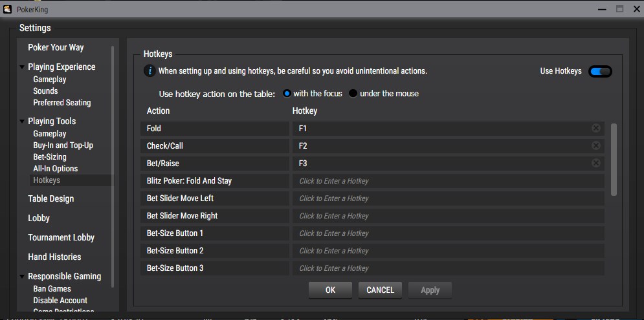
Task: Open the Bet-Sizing settings page
Action: coord(50,156)
